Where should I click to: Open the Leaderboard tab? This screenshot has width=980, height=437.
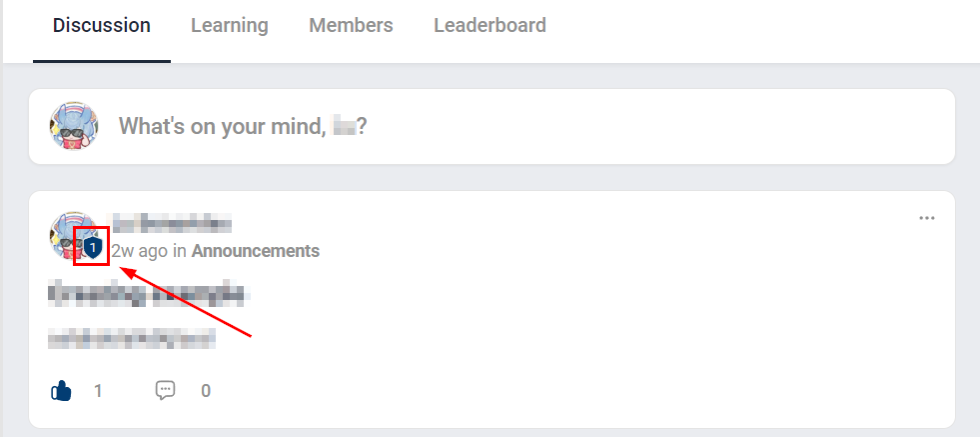coord(490,25)
